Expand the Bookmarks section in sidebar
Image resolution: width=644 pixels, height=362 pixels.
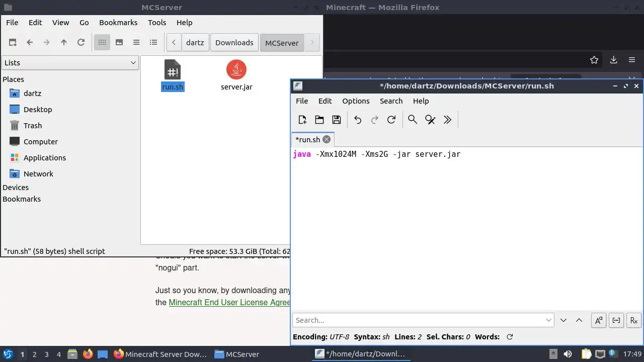tap(22, 199)
